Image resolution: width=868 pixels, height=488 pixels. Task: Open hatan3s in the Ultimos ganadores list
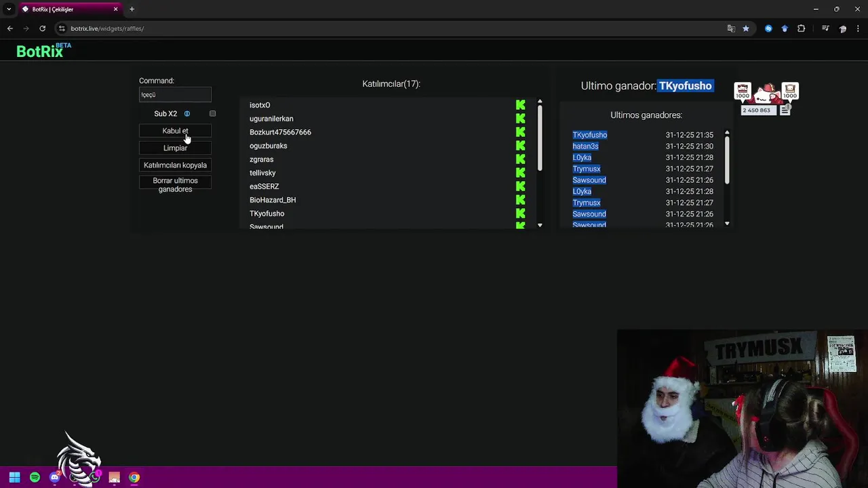[x=585, y=146]
